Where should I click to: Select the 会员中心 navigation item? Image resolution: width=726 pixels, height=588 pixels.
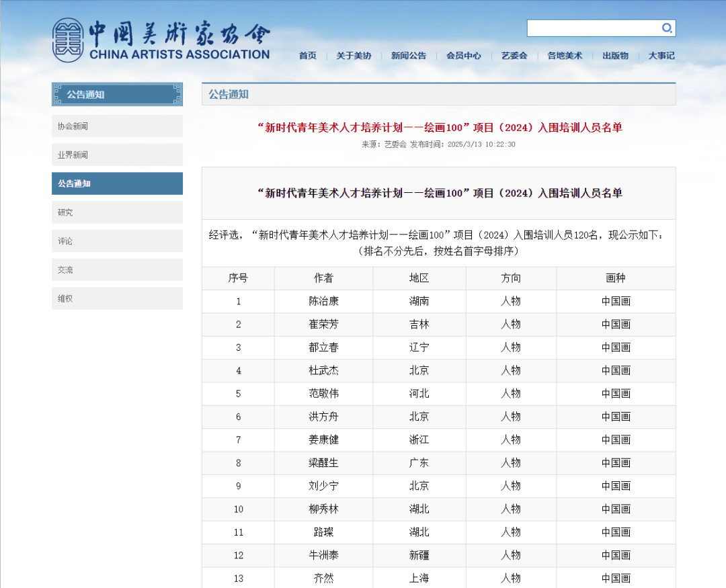click(x=462, y=56)
